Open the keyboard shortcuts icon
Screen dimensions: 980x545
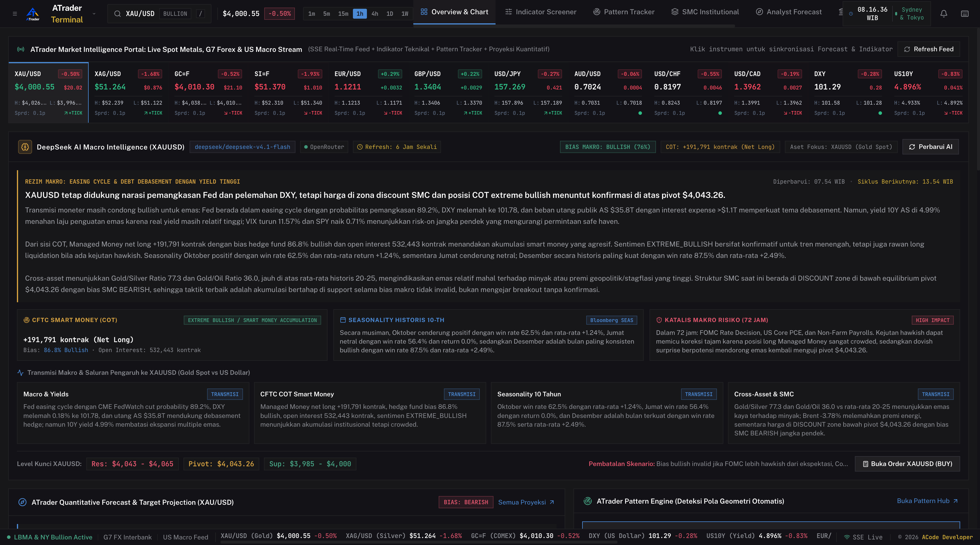click(965, 14)
